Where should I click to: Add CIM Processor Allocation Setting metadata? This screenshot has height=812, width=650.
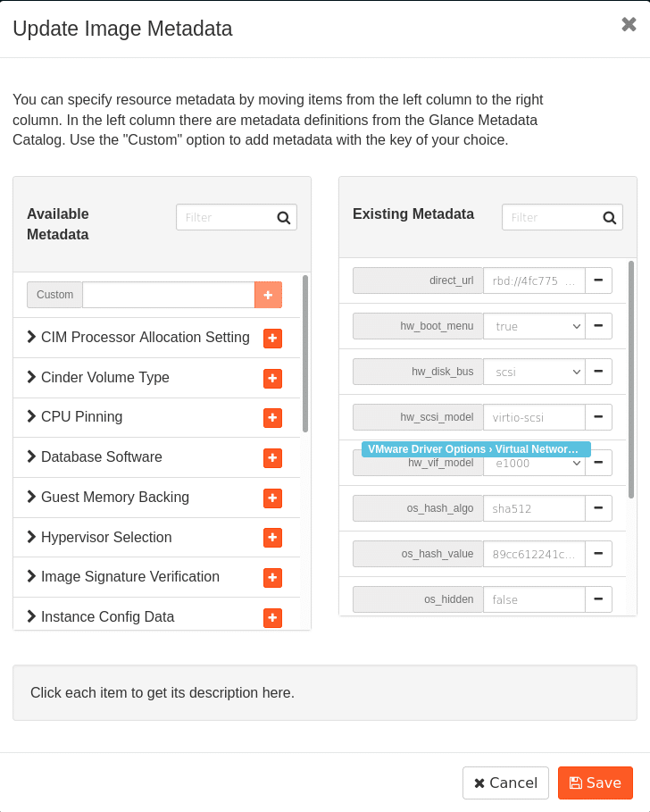pos(272,338)
